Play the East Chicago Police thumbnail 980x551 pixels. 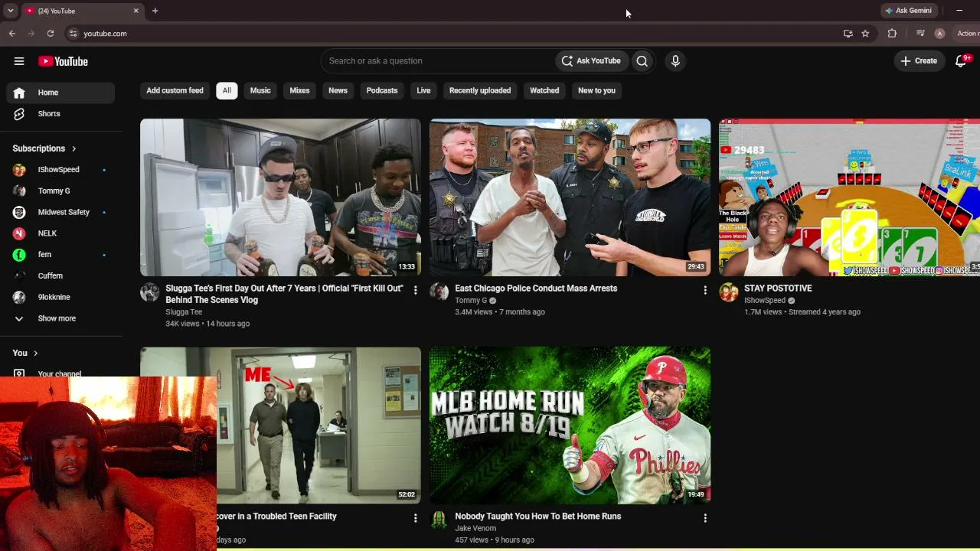coord(570,197)
